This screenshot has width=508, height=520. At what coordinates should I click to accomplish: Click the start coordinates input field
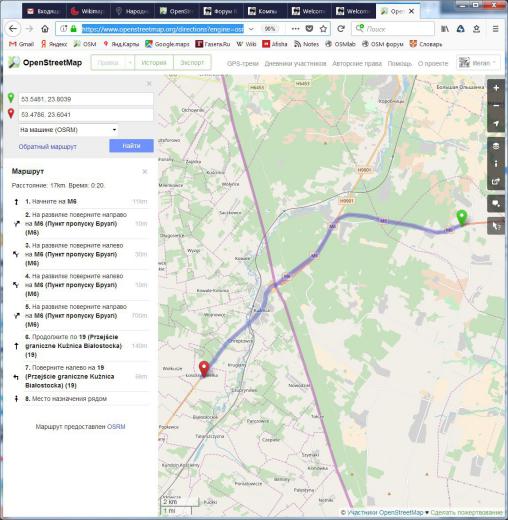click(86, 99)
